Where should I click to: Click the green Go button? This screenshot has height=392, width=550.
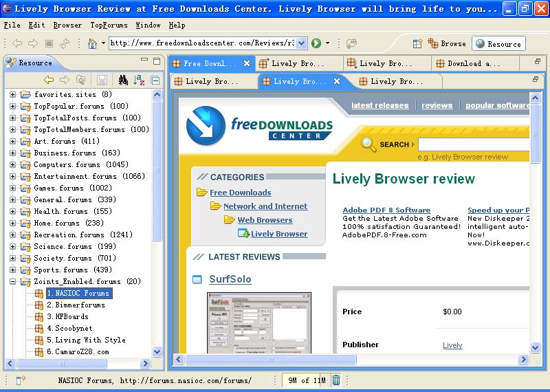316,43
